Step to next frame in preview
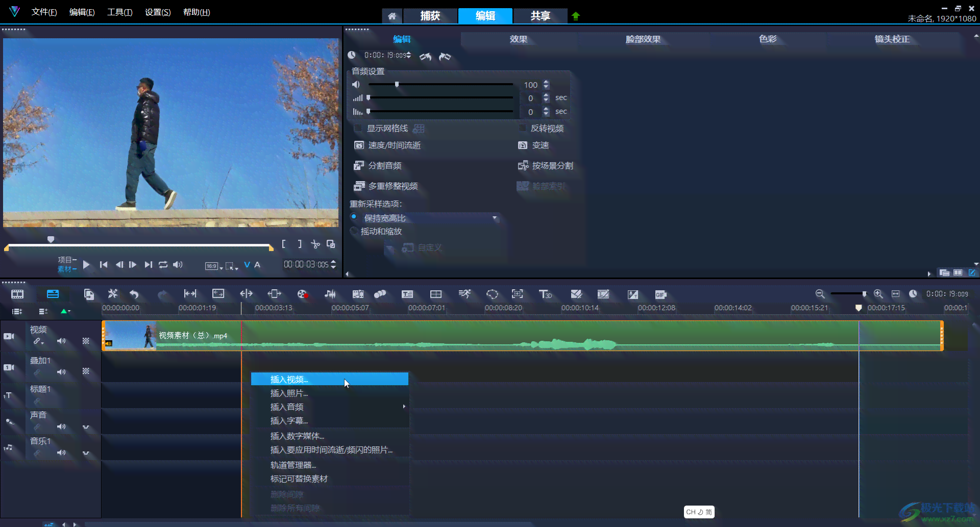This screenshot has width=980, height=527. pyautogui.click(x=133, y=265)
